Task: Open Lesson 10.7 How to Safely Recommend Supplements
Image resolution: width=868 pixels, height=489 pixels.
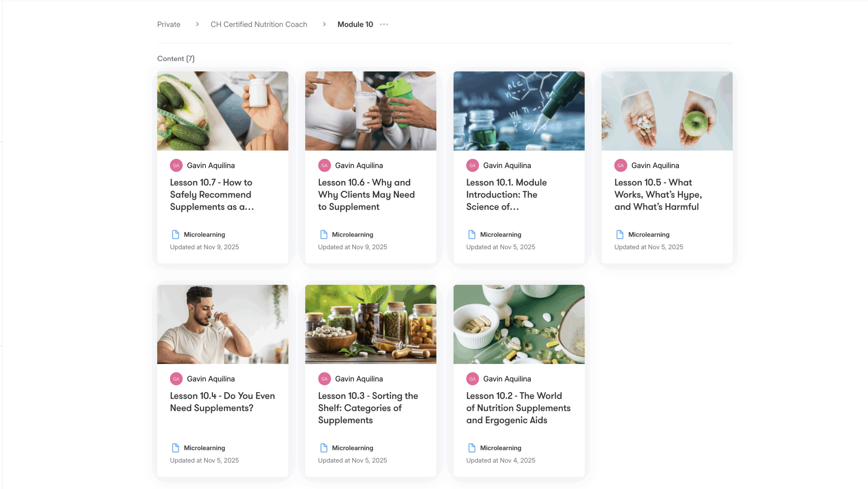Action: [x=212, y=195]
